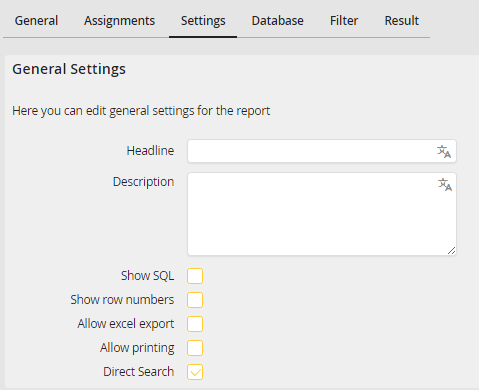Open the Filter tab
The width and height of the screenshot is (479, 390).
[344, 21]
